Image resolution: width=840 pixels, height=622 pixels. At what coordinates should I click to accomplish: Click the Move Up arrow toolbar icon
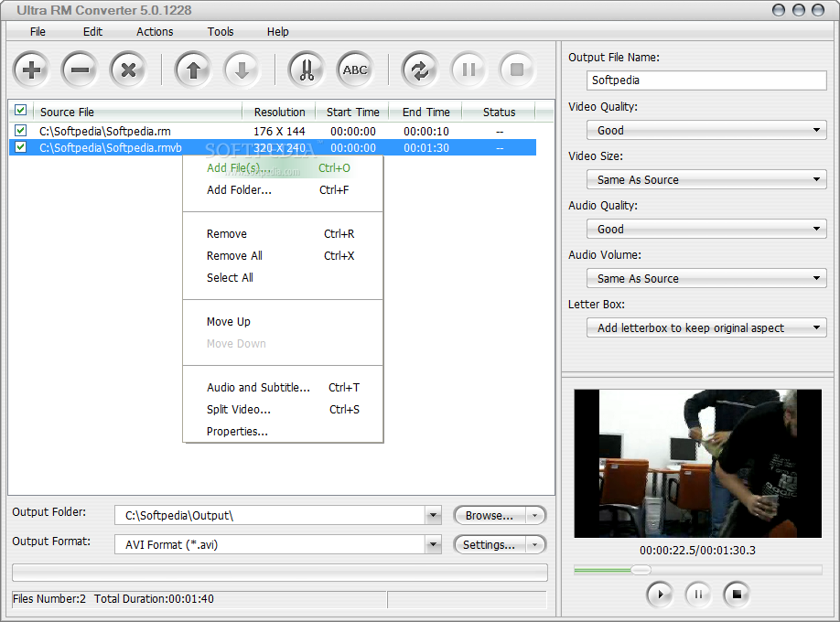click(x=193, y=70)
